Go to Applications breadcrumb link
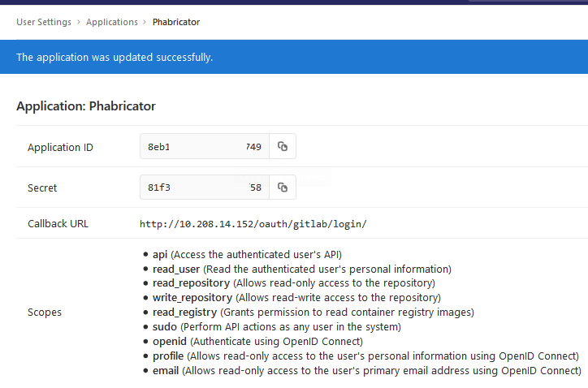The image size is (588, 388). pyautogui.click(x=112, y=22)
